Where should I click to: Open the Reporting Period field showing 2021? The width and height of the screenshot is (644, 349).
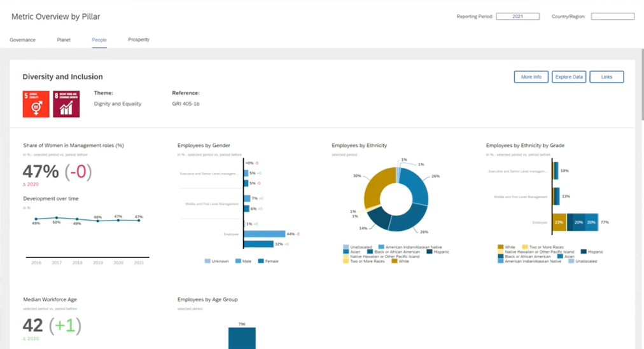[517, 17]
